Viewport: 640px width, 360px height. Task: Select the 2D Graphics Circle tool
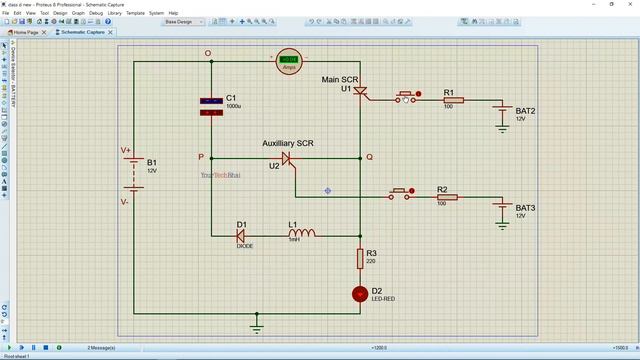(4, 160)
